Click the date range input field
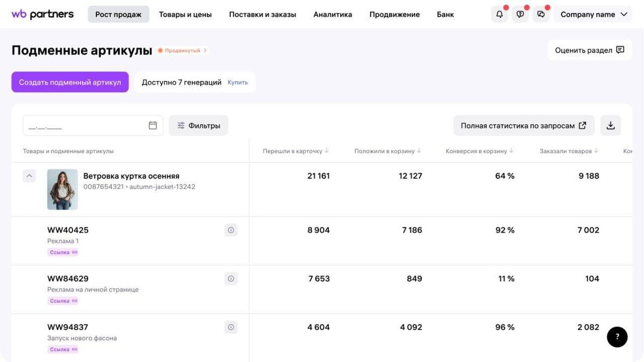Viewport: 644px width, 362px height. [x=83, y=125]
